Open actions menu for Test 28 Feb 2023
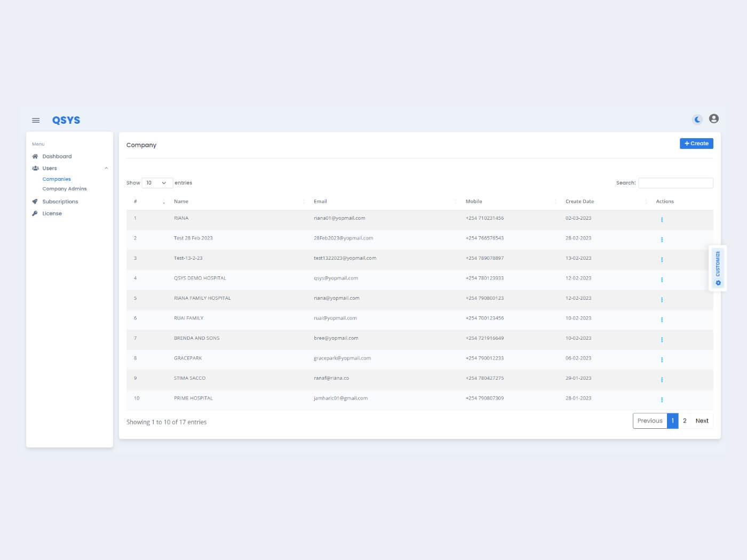The height and width of the screenshot is (560, 747). pos(662,239)
